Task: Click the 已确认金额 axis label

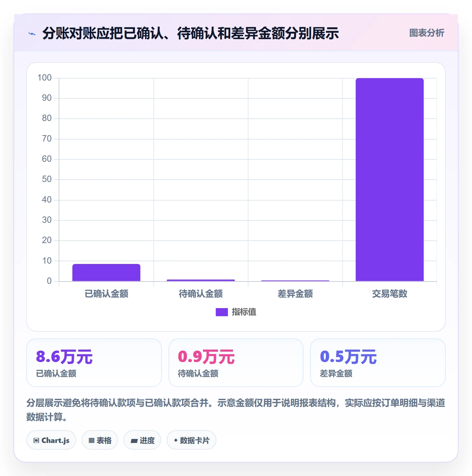Action: (106, 294)
